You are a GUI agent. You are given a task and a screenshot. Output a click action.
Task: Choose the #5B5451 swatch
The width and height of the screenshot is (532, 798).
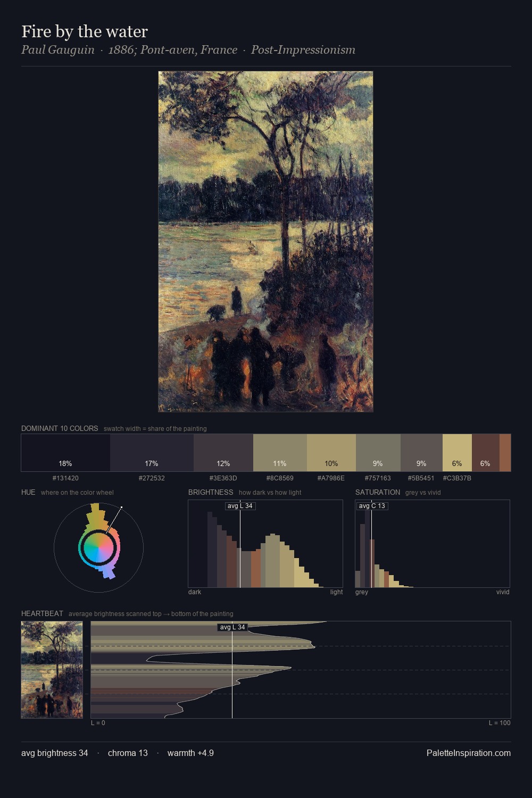point(421,453)
